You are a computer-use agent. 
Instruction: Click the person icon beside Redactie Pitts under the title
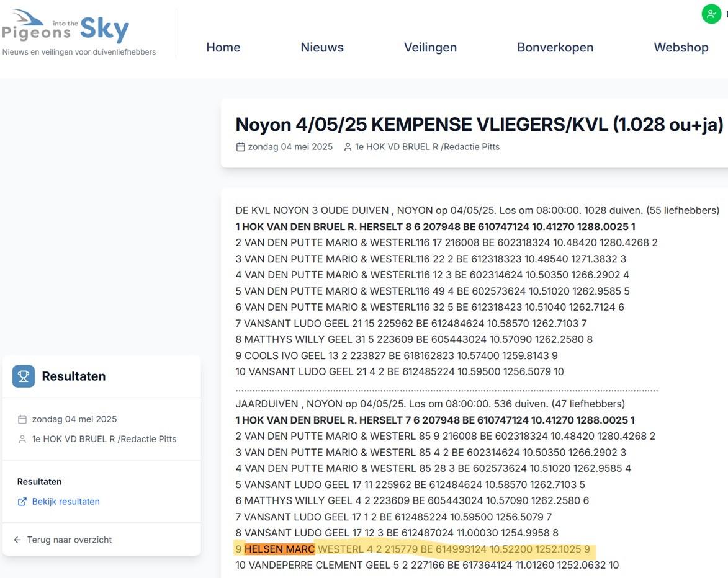(x=346, y=146)
